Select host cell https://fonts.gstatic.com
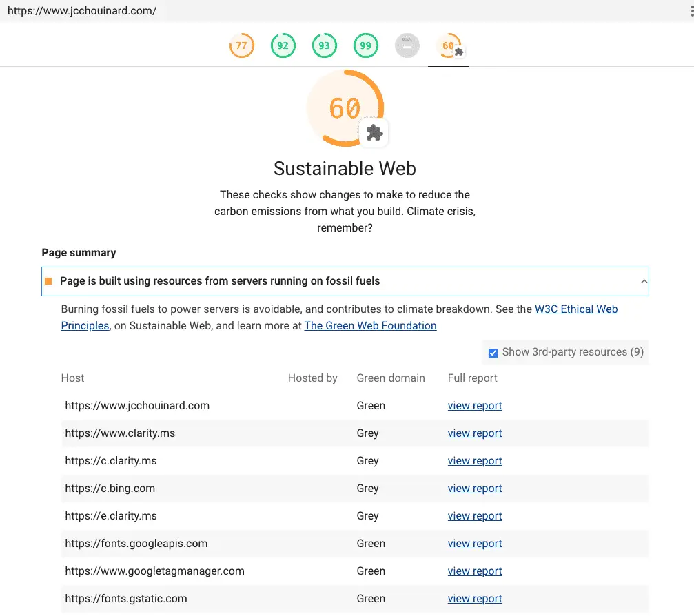The width and height of the screenshot is (694, 616). coord(126,598)
